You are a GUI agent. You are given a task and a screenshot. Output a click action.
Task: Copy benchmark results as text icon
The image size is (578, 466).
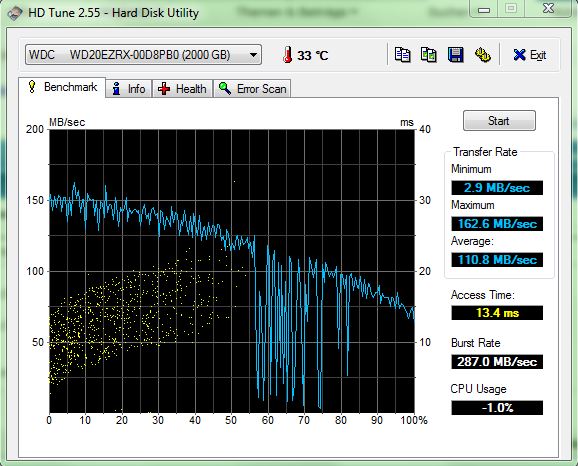tap(402, 55)
